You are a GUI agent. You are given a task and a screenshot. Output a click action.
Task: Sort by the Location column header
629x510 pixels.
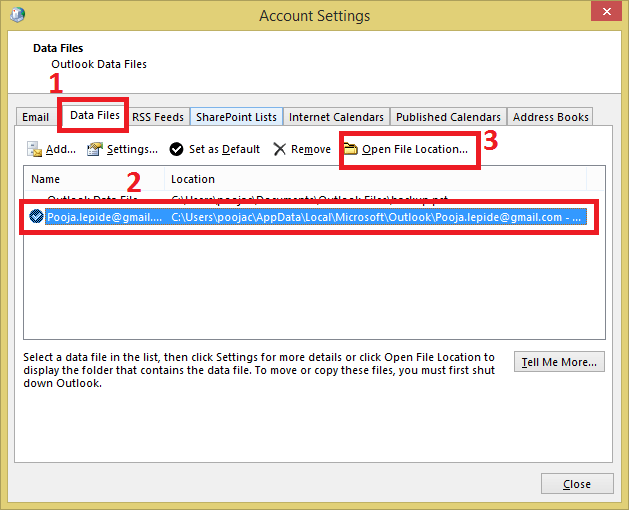pyautogui.click(x=375, y=179)
